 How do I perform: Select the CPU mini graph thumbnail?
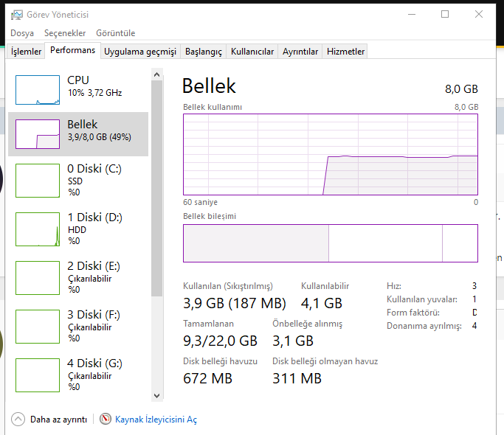[x=38, y=89]
